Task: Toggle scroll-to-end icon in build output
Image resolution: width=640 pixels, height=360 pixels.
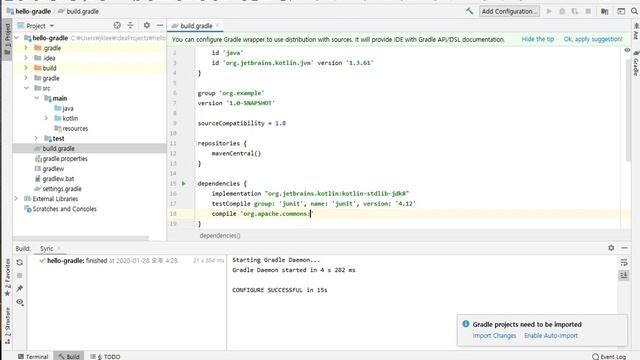Action: click(x=624, y=276)
